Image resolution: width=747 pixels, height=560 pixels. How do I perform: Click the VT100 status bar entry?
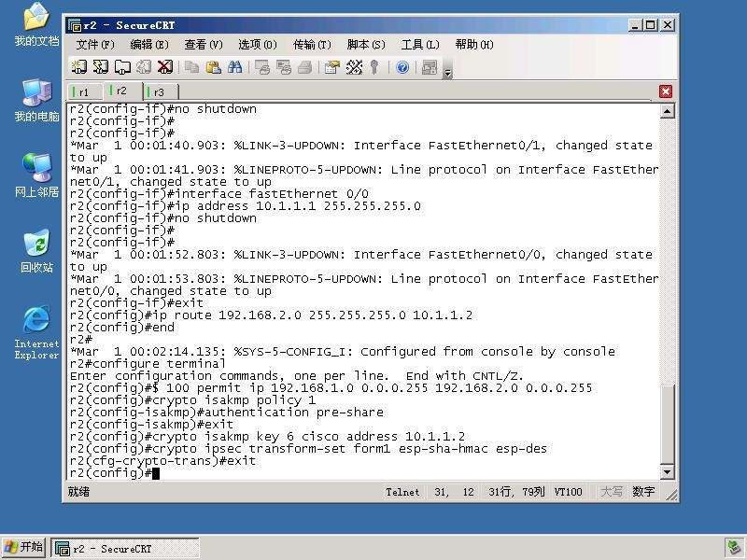point(568,492)
